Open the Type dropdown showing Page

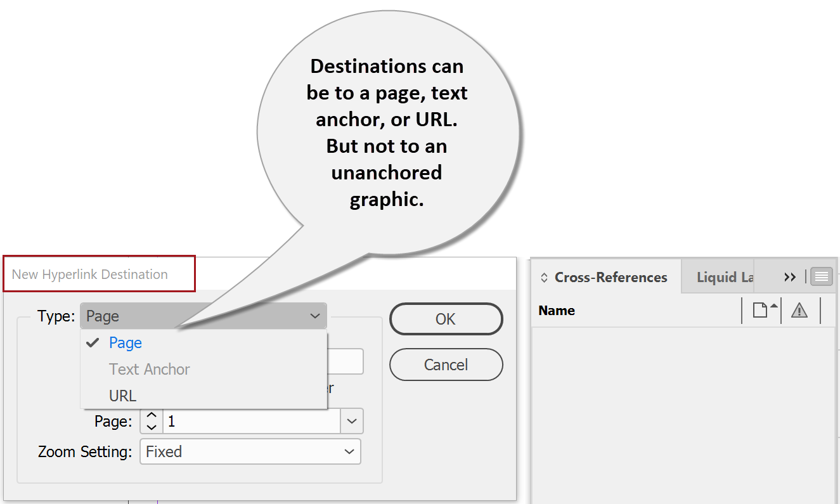pyautogui.click(x=204, y=316)
